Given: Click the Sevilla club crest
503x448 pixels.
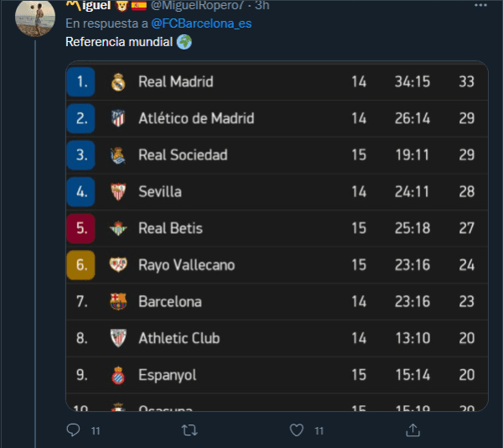Looking at the screenshot, I should coord(118,192).
